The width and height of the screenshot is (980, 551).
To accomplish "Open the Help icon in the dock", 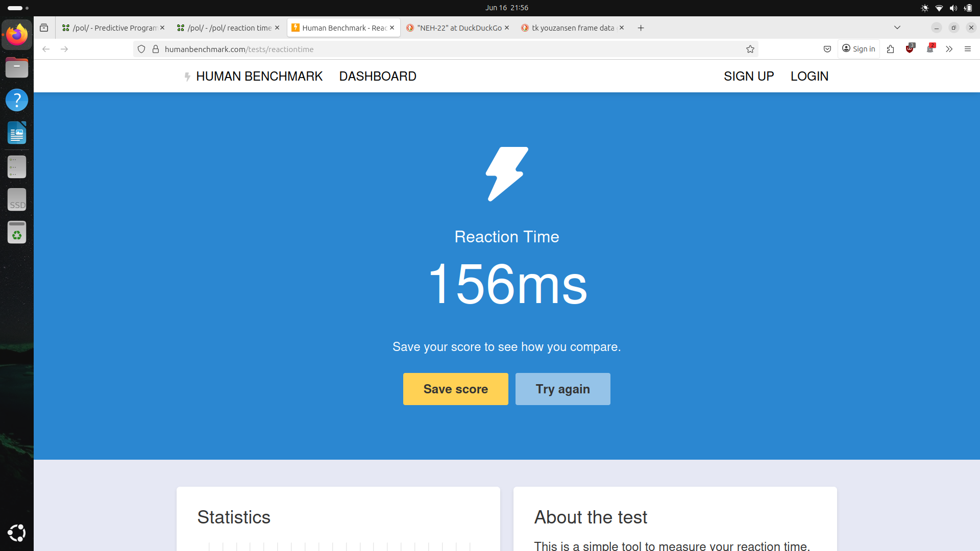I will click(17, 100).
